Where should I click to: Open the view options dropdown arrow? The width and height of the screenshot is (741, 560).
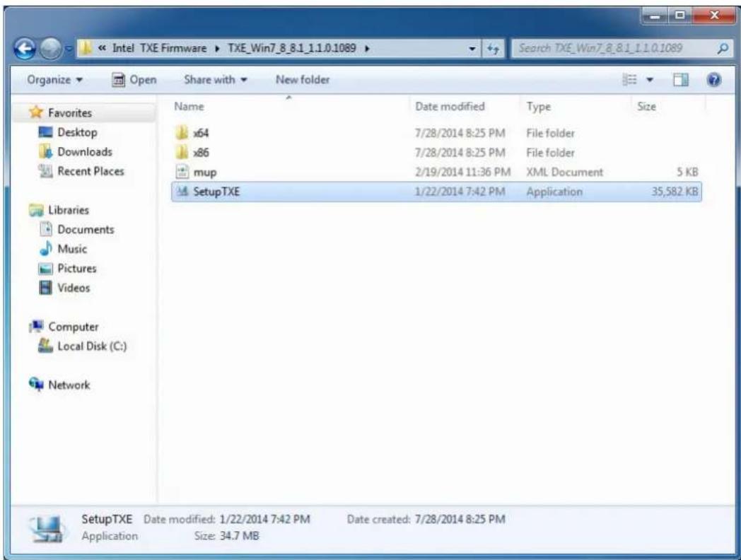pos(650,80)
